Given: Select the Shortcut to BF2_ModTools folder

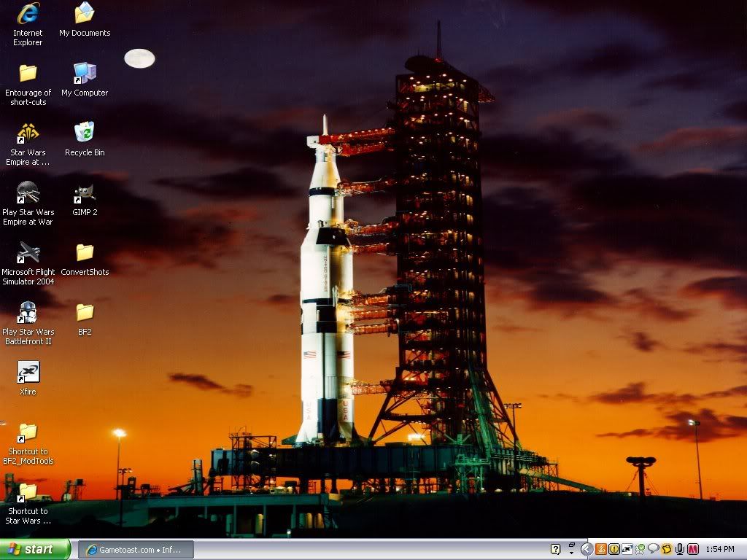Looking at the screenshot, I should click(x=28, y=444).
